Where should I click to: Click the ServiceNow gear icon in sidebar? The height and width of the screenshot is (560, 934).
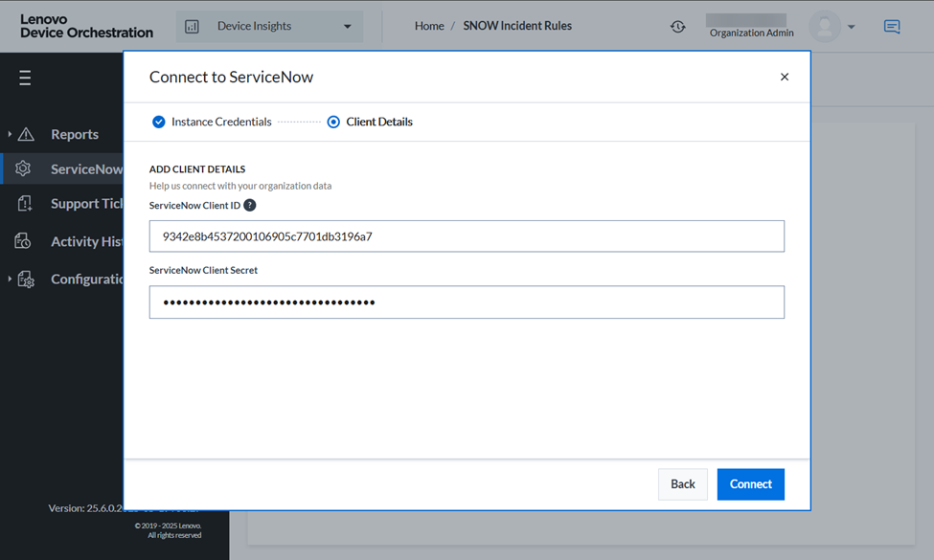[x=23, y=168]
